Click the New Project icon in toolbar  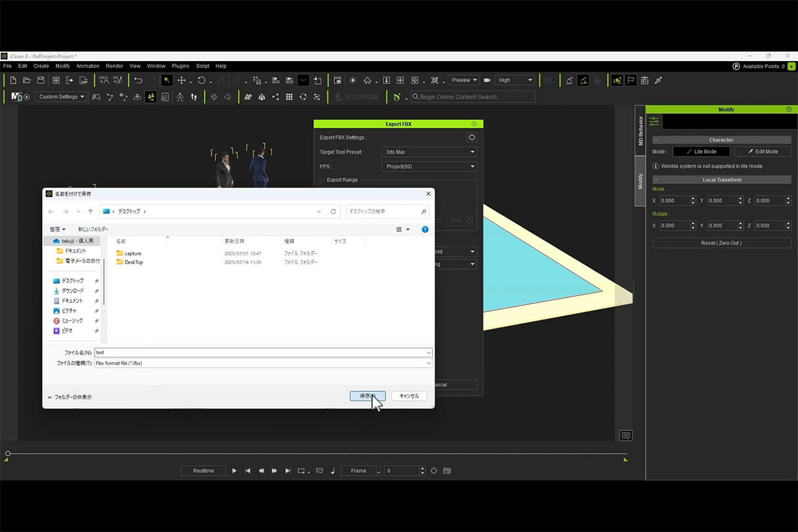(13, 80)
